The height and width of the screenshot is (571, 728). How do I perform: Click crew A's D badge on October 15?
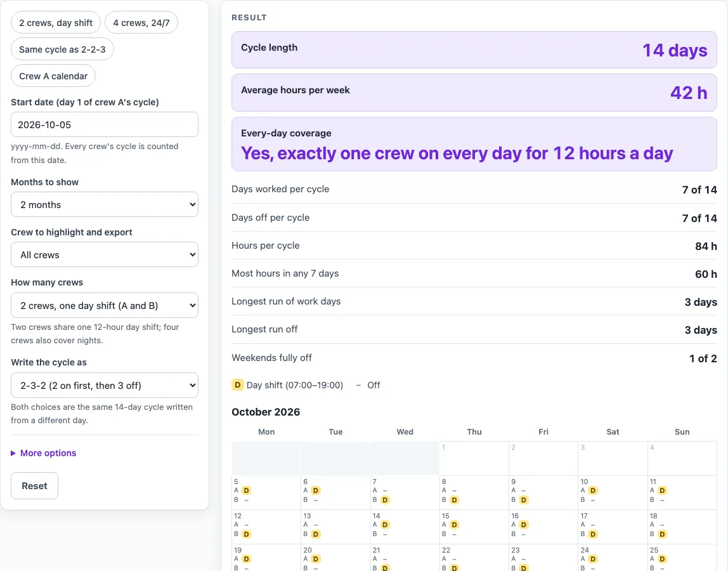point(455,525)
